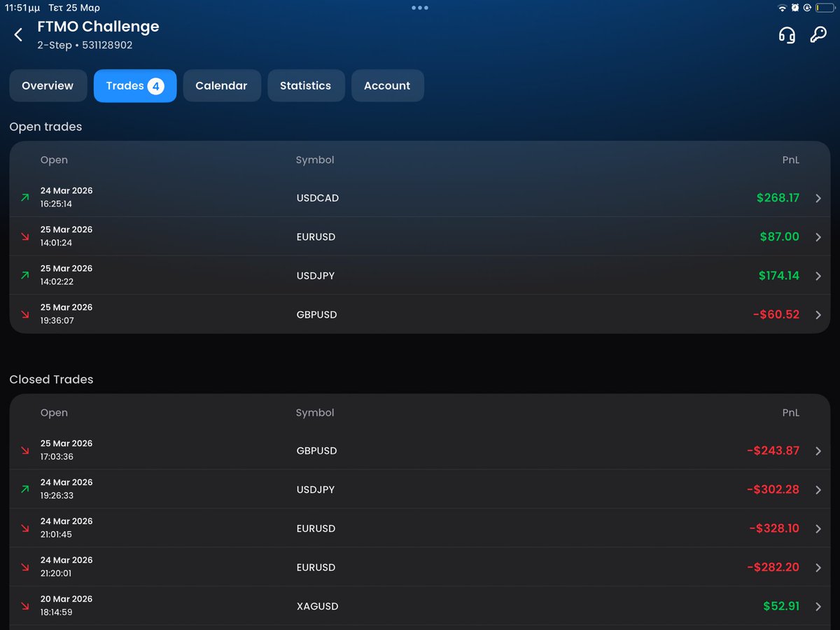
Task: Expand closed XAGUSD $52.91 trade chevron
Action: 818,606
